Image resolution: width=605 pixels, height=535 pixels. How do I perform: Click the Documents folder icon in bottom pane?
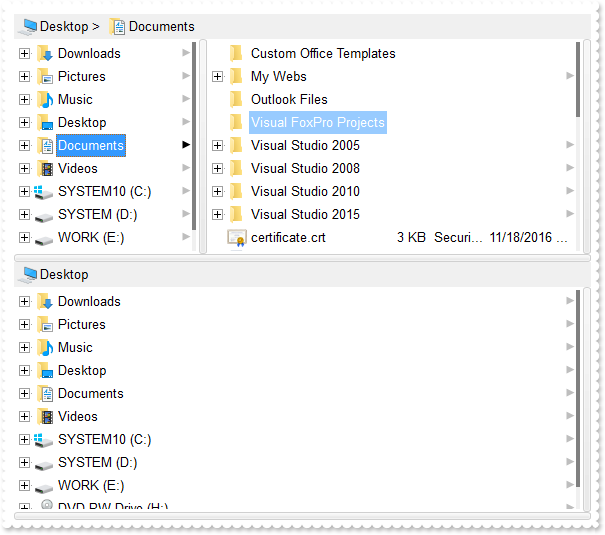(45, 393)
